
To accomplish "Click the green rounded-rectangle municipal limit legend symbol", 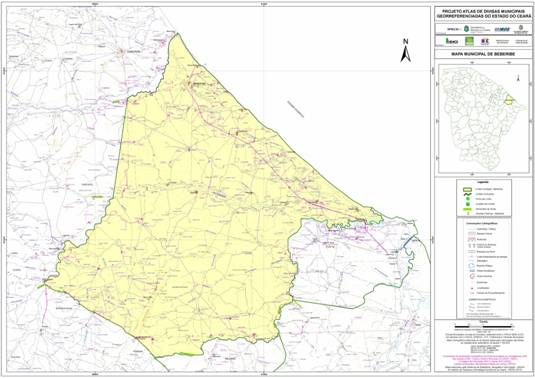I will point(468,189).
